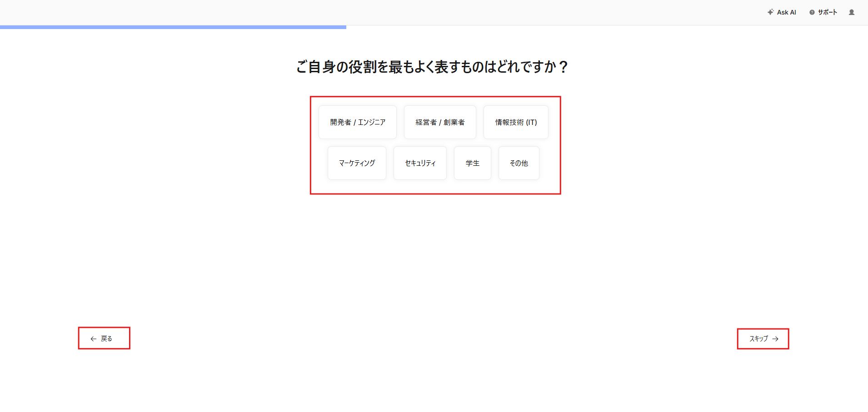This screenshot has height=412, width=868.
Task: Click the ご自身の役割 question heading
Action: 432,67
